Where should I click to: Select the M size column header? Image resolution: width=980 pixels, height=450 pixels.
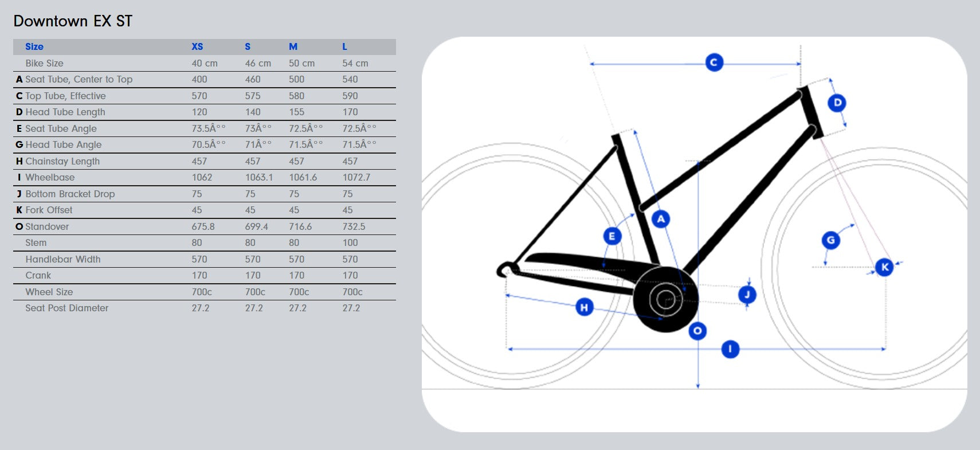[293, 47]
